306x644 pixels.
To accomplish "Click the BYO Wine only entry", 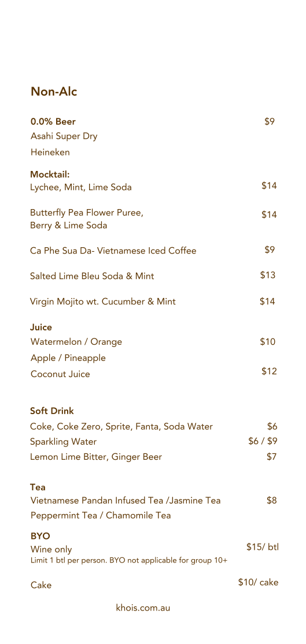I will [x=51, y=549].
